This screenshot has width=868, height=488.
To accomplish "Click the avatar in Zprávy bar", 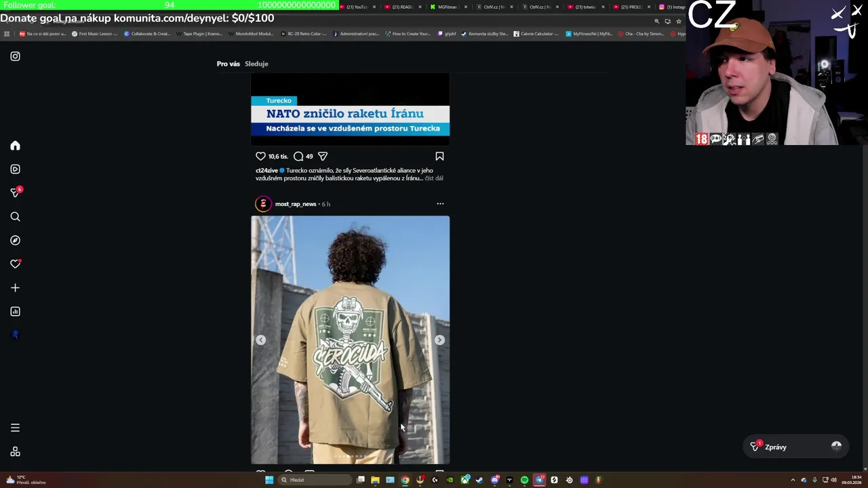I will pyautogui.click(x=836, y=446).
